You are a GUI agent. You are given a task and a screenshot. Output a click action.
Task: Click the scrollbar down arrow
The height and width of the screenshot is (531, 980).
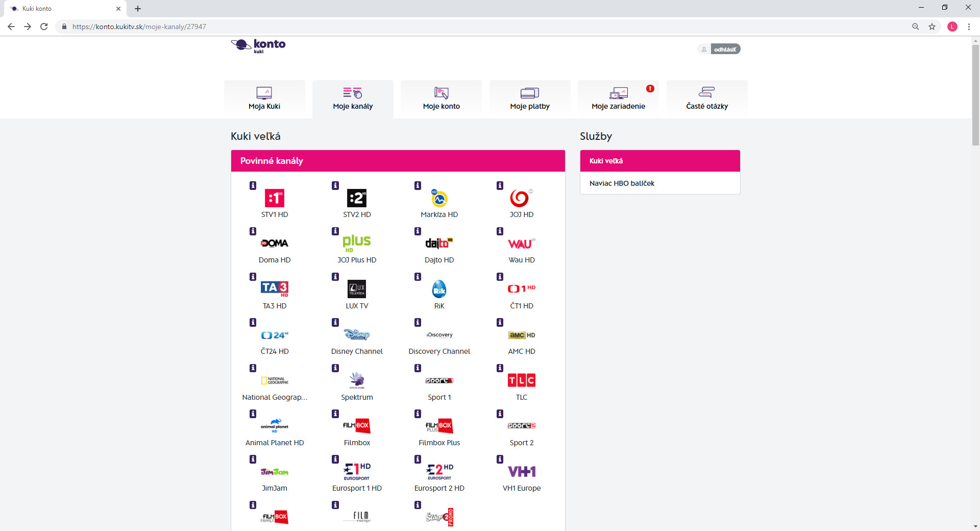975,526
